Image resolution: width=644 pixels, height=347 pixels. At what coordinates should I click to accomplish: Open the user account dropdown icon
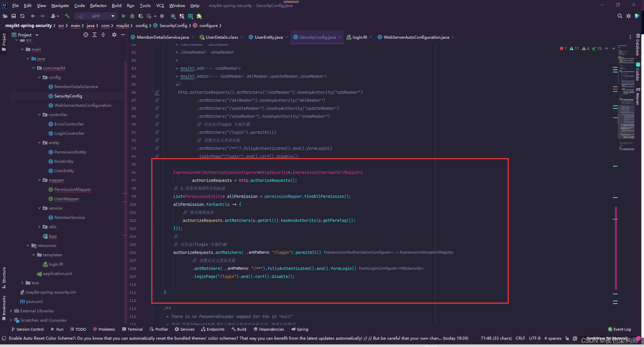[x=55, y=16]
